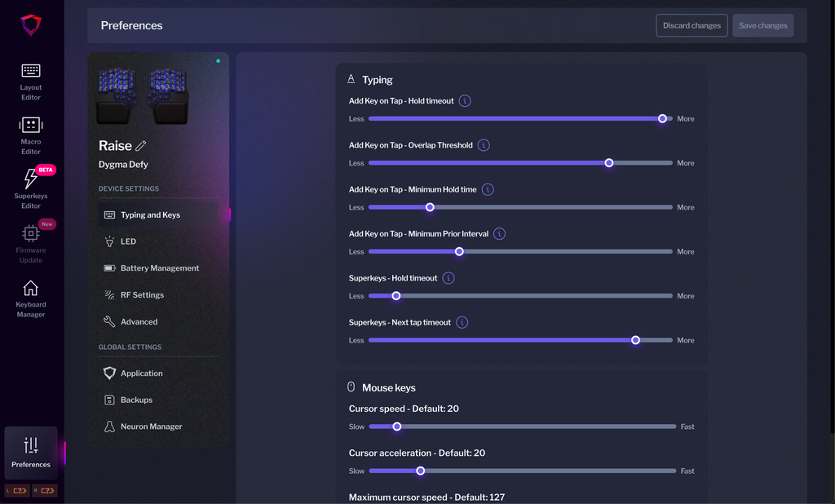Open Advanced device settings
Viewport: 835px width, 504px height.
click(139, 322)
